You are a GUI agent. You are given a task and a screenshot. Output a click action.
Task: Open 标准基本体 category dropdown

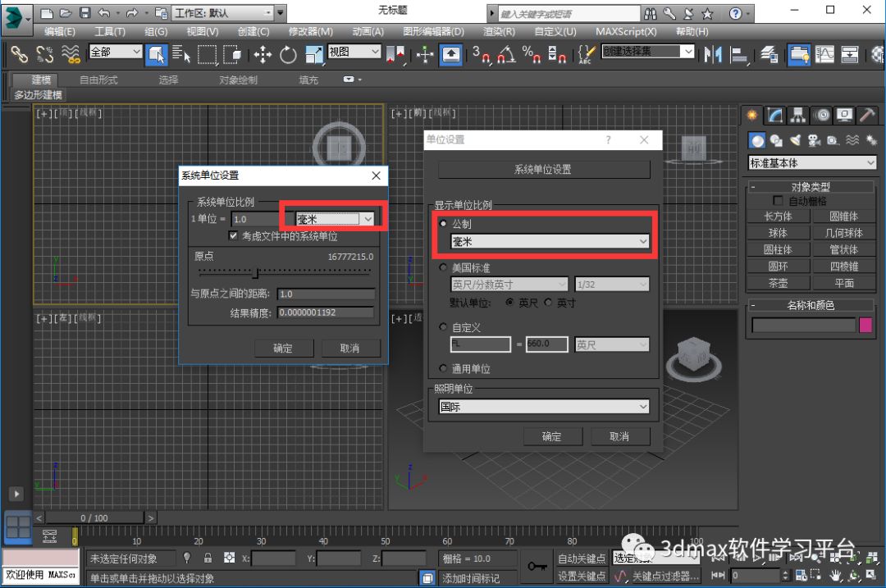(811, 162)
